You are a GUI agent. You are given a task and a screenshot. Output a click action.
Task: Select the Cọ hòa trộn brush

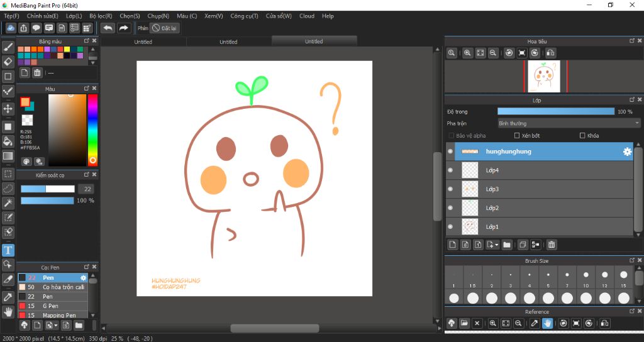click(x=53, y=287)
